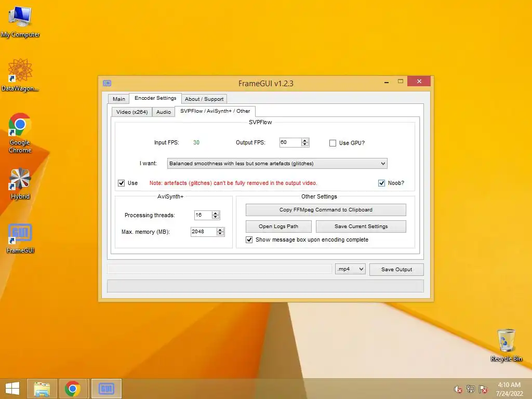Click the Save Output button
The width and height of the screenshot is (532, 399).
(x=396, y=270)
